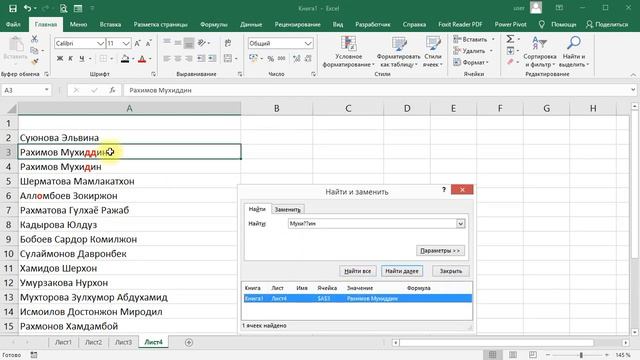Click the AutoSum sigma icon
640x360 pixels.
tap(510, 39)
